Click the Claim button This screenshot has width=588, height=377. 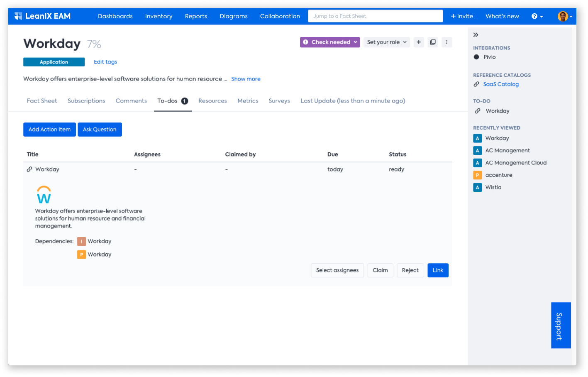click(x=380, y=270)
